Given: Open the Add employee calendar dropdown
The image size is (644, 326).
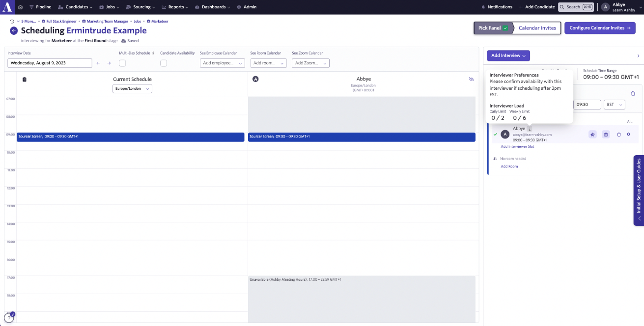Looking at the screenshot, I should point(223,63).
